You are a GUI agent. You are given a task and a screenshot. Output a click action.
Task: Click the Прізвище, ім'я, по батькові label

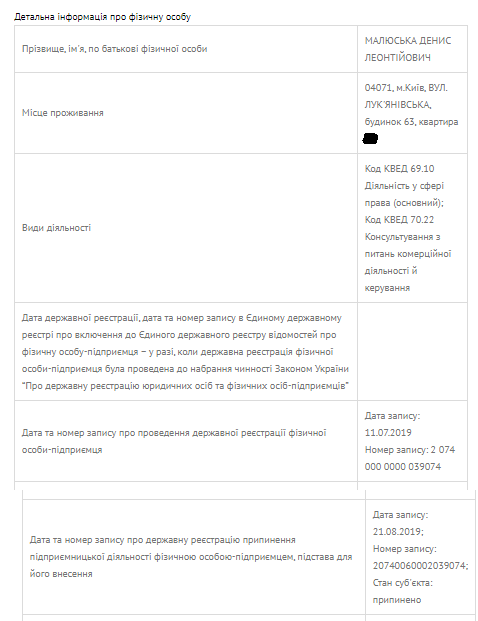(x=114, y=49)
